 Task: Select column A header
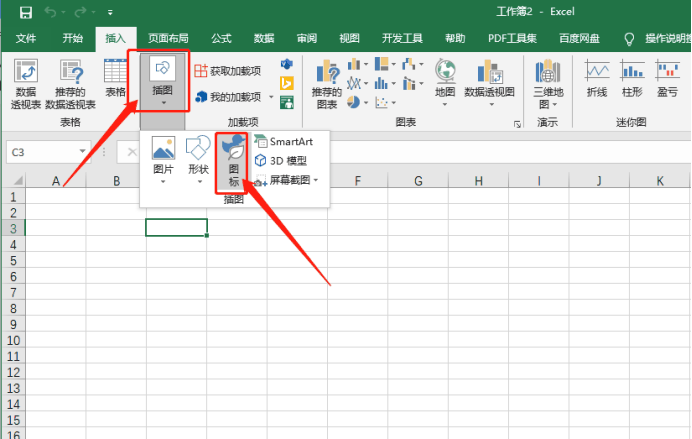click(x=56, y=180)
